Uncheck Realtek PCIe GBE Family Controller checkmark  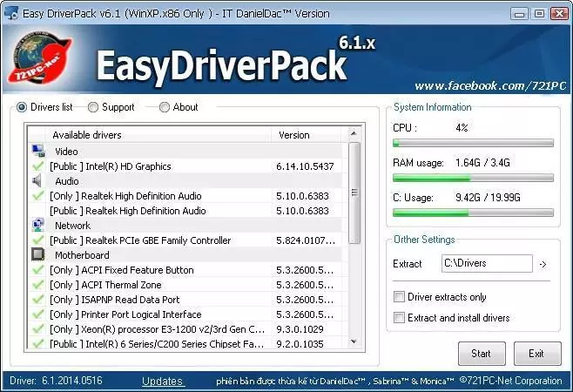37,240
